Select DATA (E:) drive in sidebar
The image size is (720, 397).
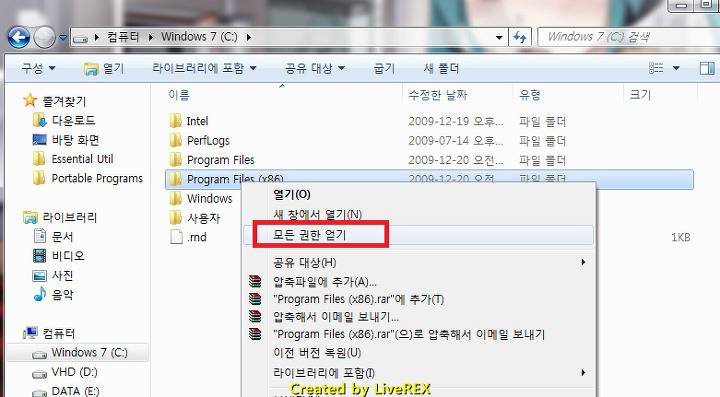point(75,391)
